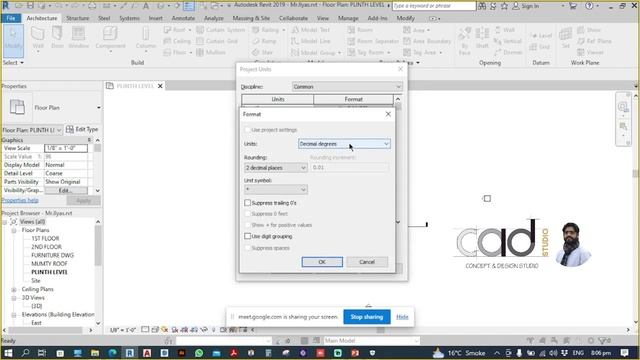This screenshot has width=640, height=360.
Task: Open the Rounding dropdown showing 2 decimal places
Action: 276,167
